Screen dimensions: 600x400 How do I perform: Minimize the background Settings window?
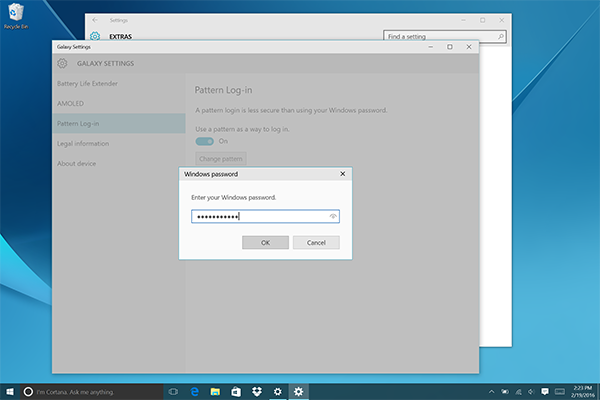[463, 20]
